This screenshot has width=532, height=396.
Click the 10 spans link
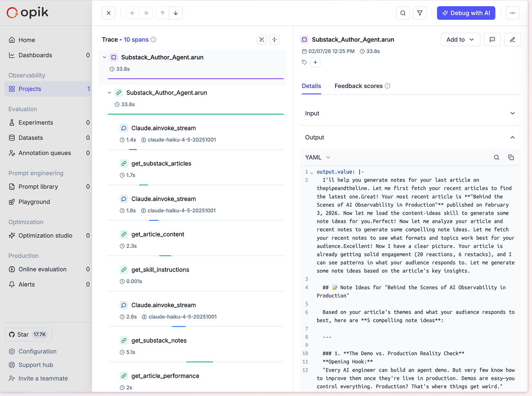pos(136,39)
